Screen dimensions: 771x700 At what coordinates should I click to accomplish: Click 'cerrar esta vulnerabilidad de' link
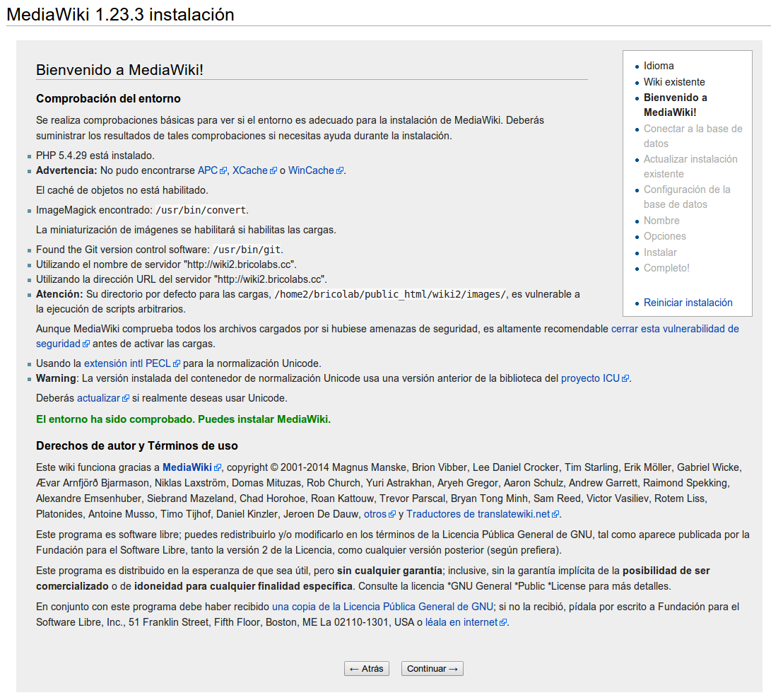pyautogui.click(x=675, y=329)
